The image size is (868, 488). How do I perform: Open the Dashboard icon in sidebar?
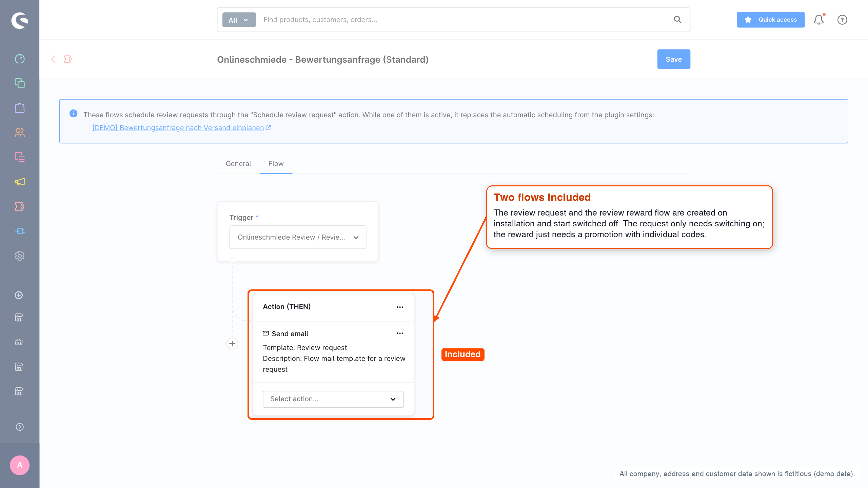[20, 59]
